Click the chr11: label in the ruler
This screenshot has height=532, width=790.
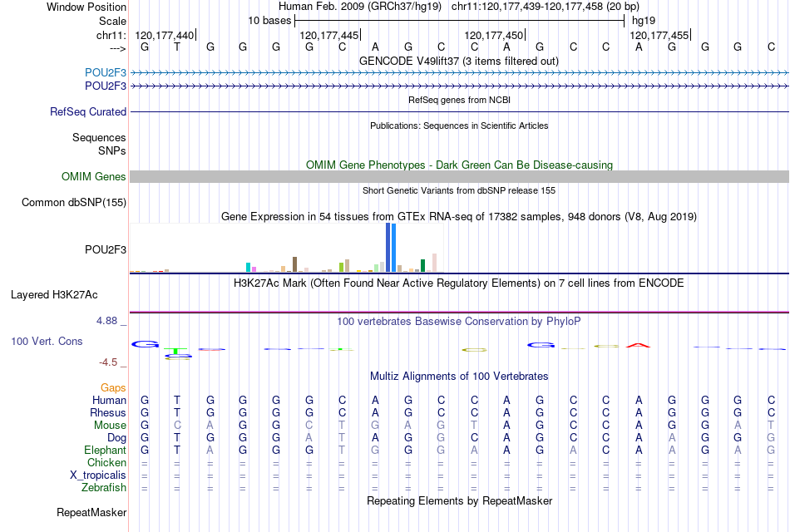[111, 35]
